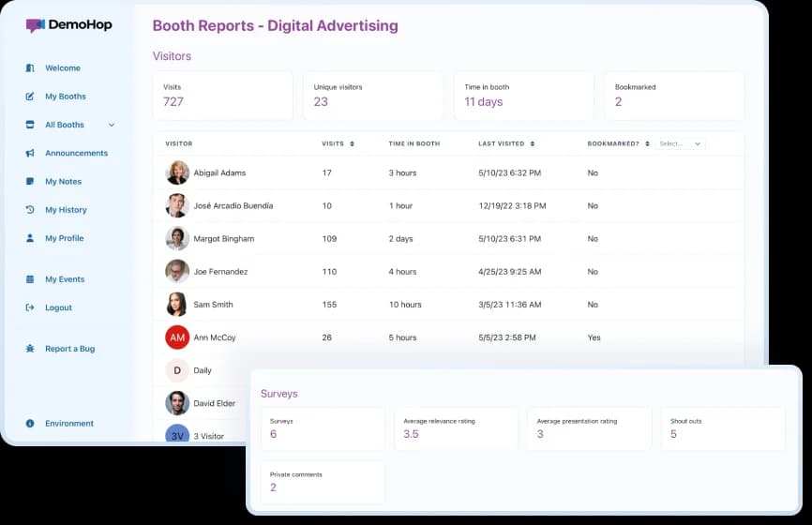Click the 3 Visitor row name
Viewport: 812px width, 525px height.
[209, 437]
